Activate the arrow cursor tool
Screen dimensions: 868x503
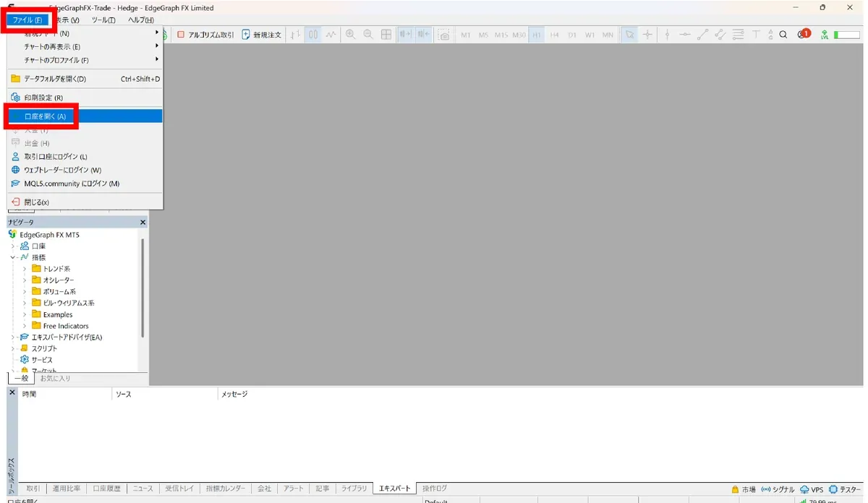(629, 34)
